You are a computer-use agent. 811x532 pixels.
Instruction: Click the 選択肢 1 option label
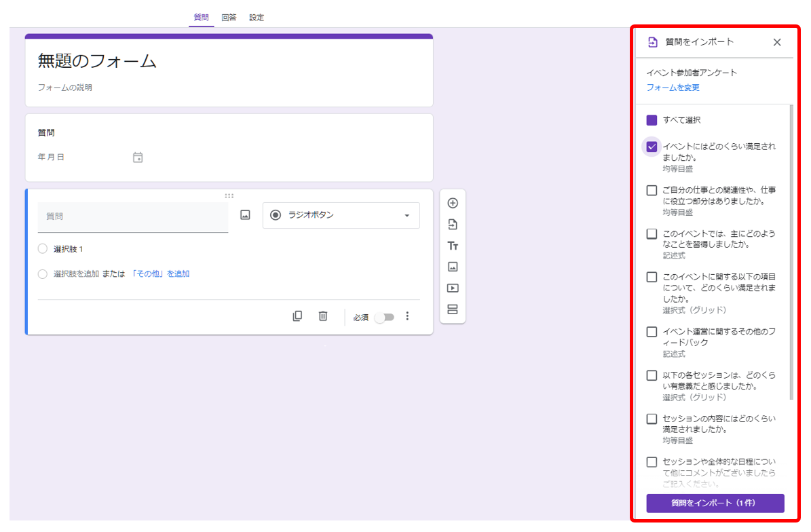(69, 248)
